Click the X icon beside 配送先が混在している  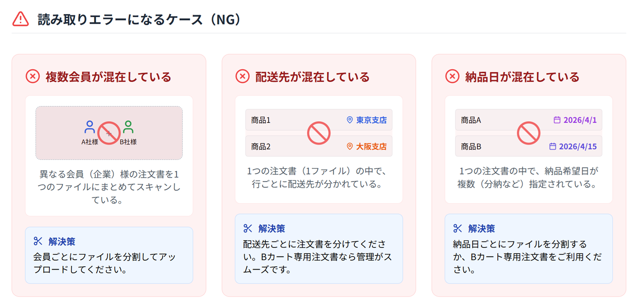243,77
